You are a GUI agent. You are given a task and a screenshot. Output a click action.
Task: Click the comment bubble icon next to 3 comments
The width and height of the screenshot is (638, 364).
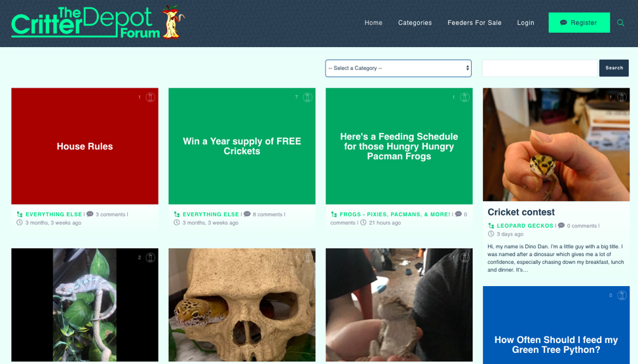click(x=90, y=214)
